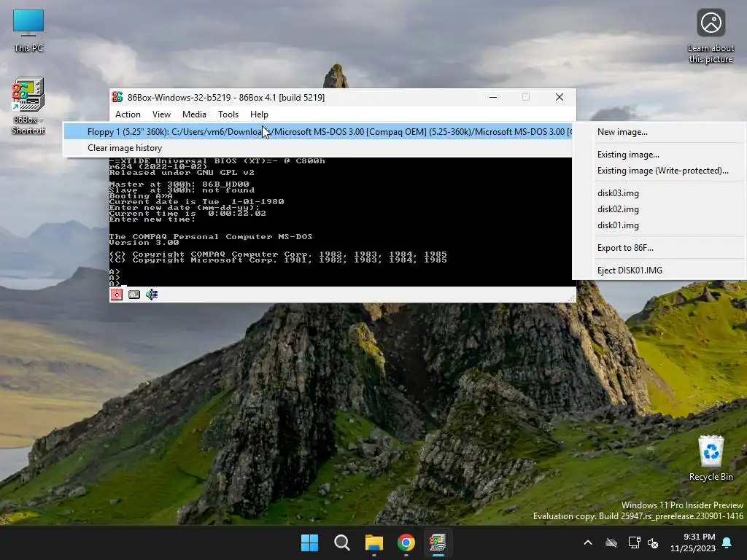747x560 pixels.
Task: Minimize the 86Box window
Action: tap(493, 97)
